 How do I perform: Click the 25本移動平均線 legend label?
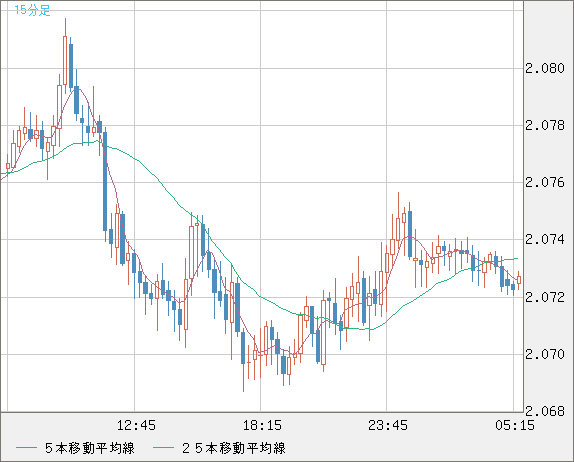234,448
